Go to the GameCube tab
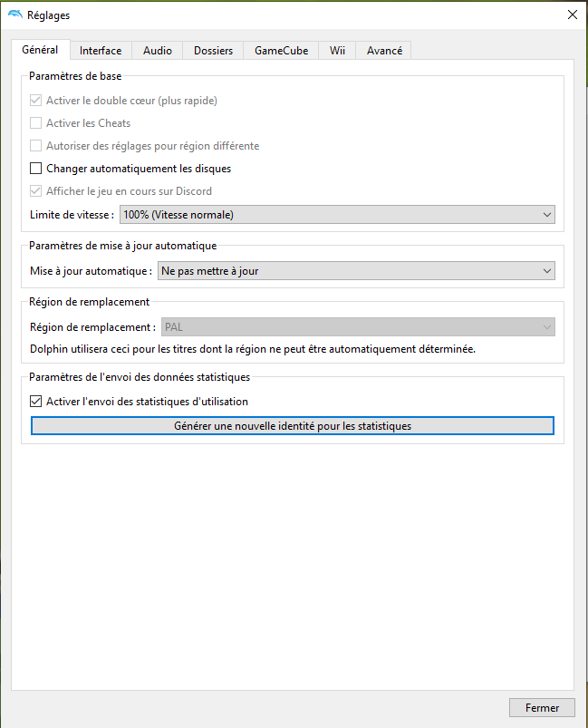 coord(281,51)
